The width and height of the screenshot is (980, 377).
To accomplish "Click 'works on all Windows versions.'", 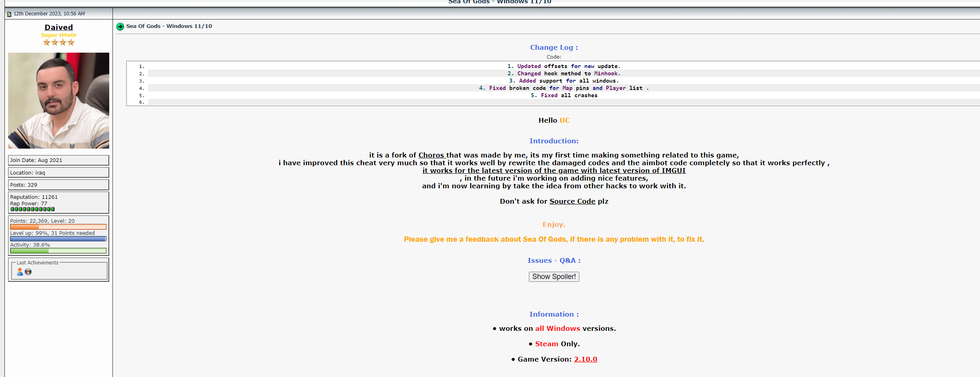I will point(557,328).
